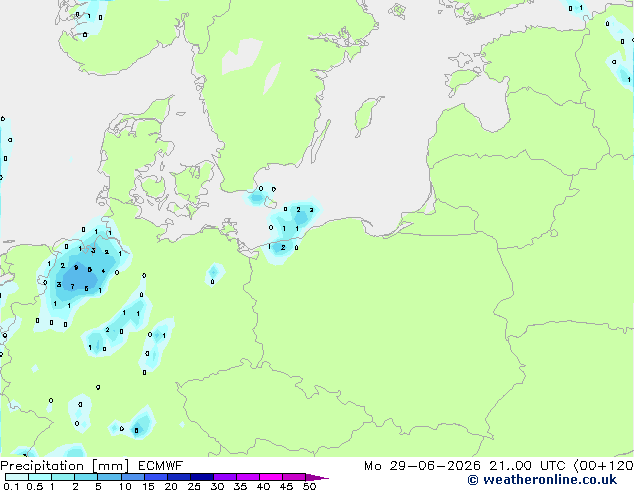Screen dimensions: 634x490
Task: Select the 2–5 mm legend color segment
Action: (86, 477)
